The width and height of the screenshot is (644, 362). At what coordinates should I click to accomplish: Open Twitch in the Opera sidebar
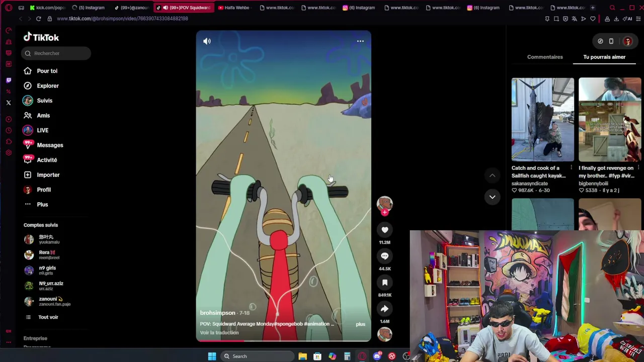tap(9, 80)
